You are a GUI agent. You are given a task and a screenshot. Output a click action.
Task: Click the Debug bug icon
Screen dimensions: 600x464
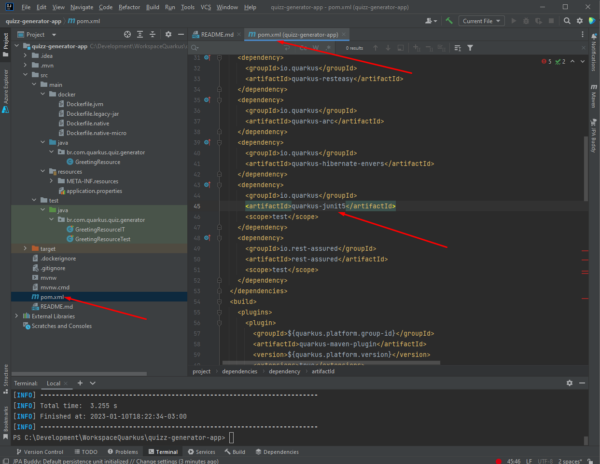pos(526,21)
